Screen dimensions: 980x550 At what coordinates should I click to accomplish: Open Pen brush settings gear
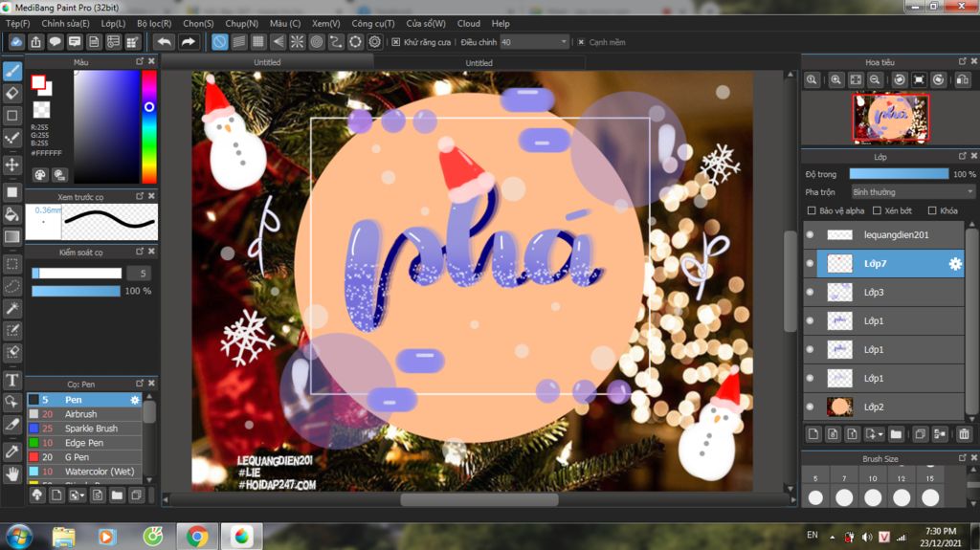(135, 400)
